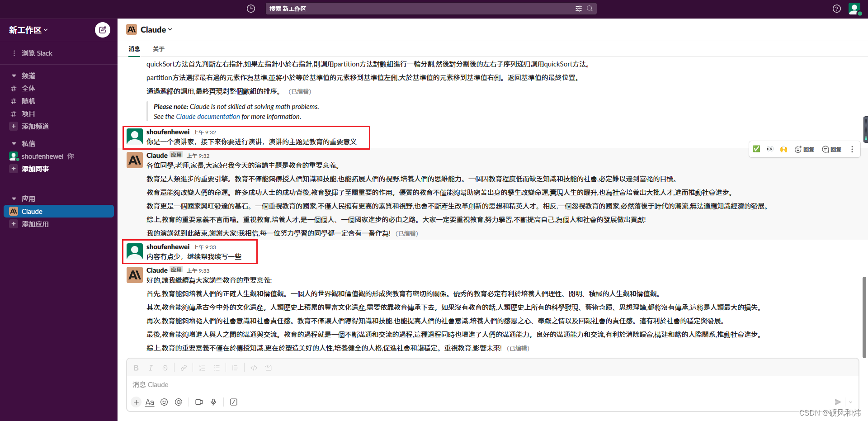Open Claude conversation details dropdown
868x421 pixels.
pos(156,29)
